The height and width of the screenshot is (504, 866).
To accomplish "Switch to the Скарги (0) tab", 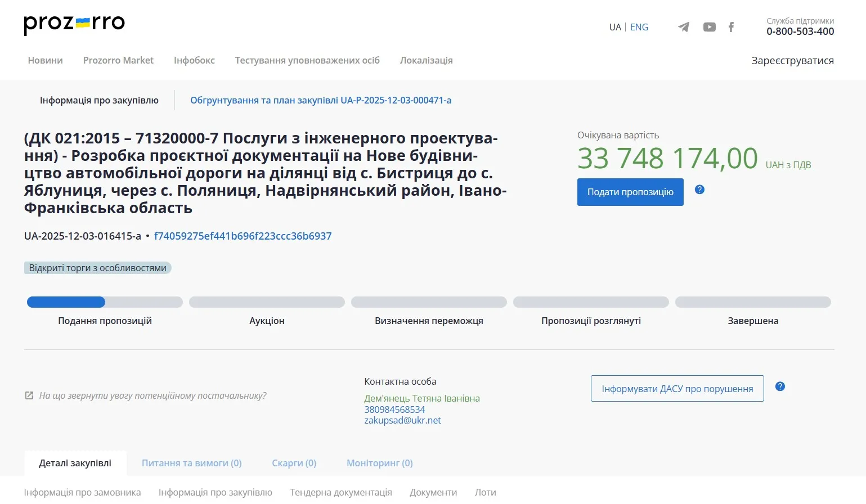I will click(293, 462).
